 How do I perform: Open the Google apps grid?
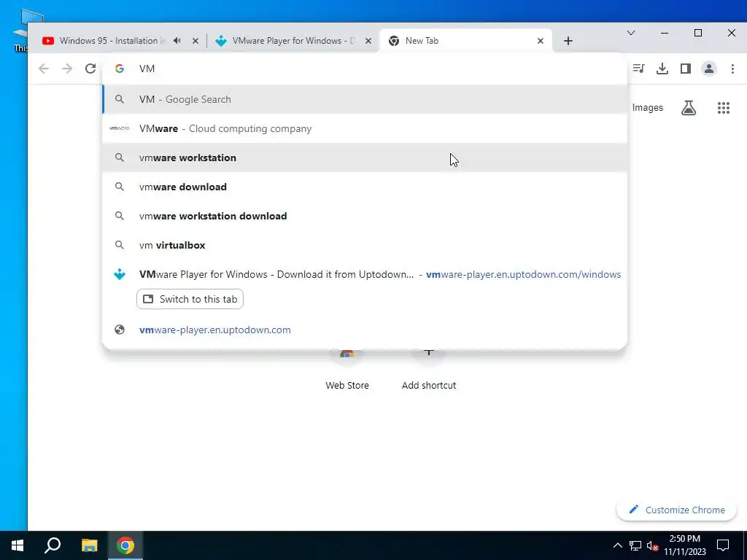[723, 108]
